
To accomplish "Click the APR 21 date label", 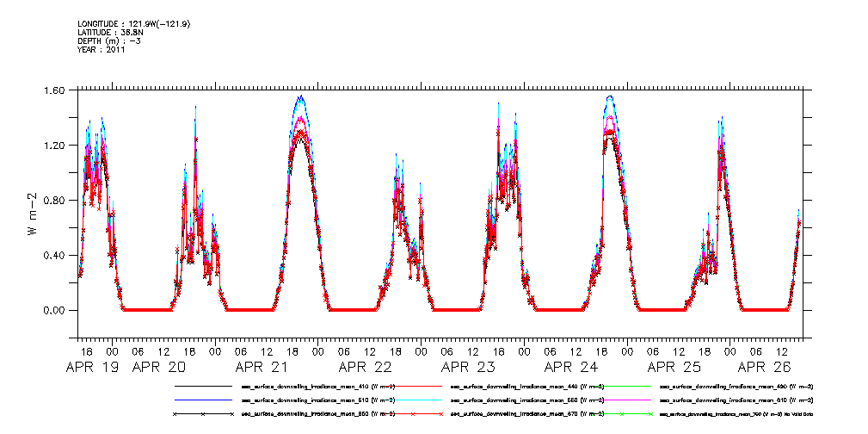I will [262, 367].
